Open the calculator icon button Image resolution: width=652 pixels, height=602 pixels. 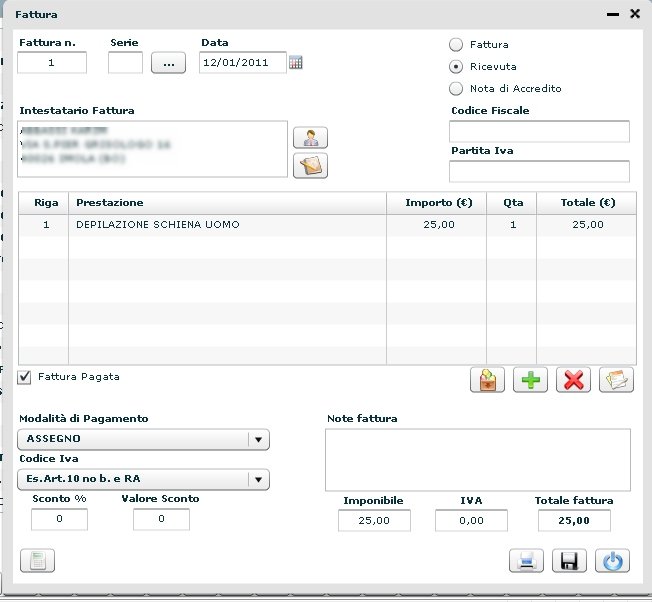[x=37, y=561]
